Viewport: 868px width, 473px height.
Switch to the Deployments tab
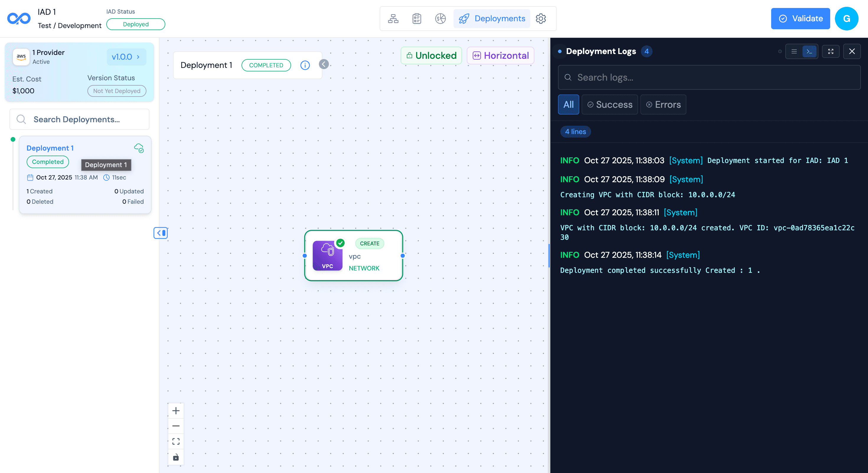pos(492,19)
